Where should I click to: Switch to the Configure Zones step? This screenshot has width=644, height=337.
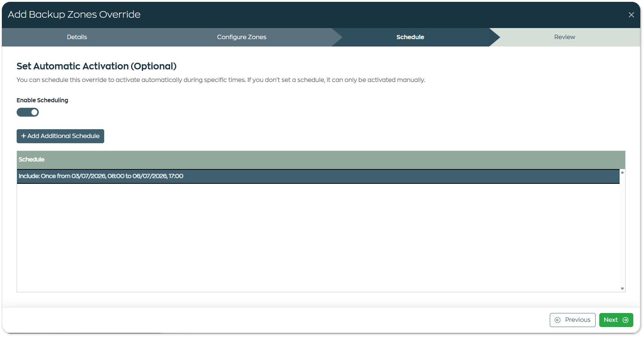click(242, 37)
